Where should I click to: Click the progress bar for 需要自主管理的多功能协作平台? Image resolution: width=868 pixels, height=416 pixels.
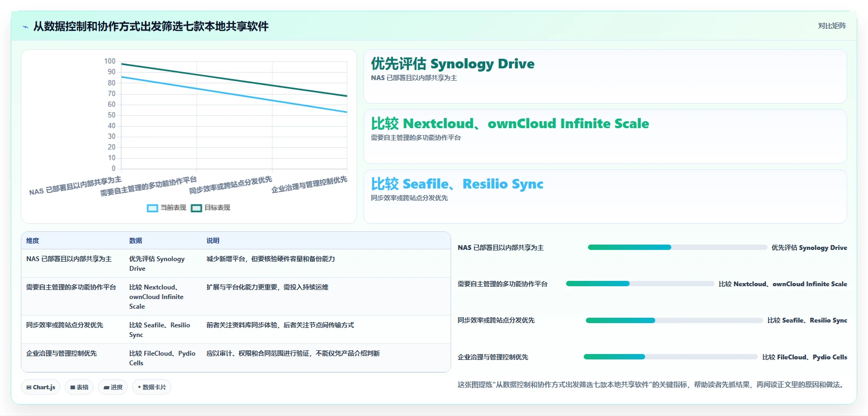[640, 284]
